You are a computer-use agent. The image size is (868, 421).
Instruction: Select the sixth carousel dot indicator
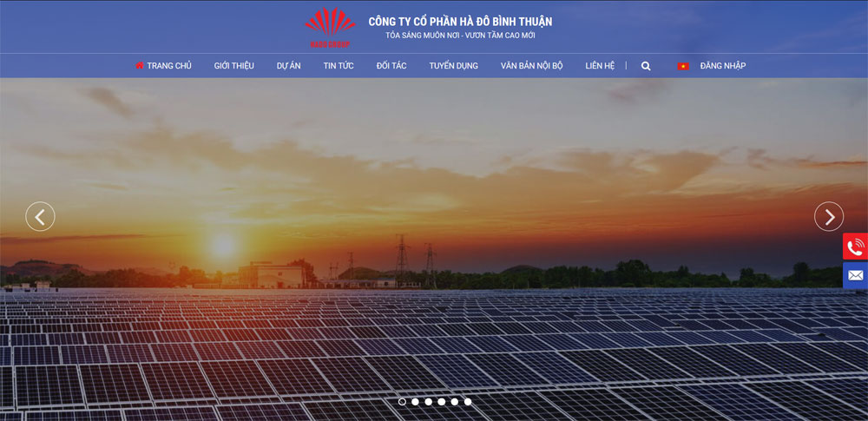tap(468, 402)
